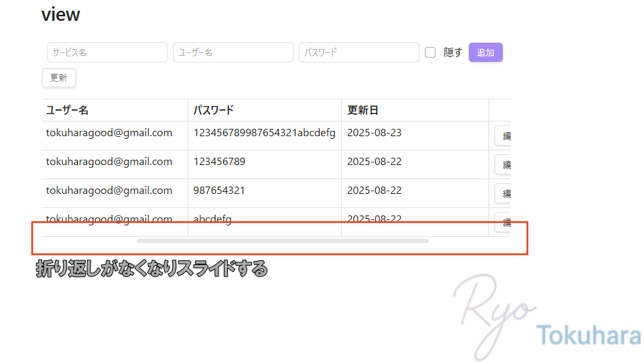Click the 更新日 column header
644x363 pixels.
(363, 110)
